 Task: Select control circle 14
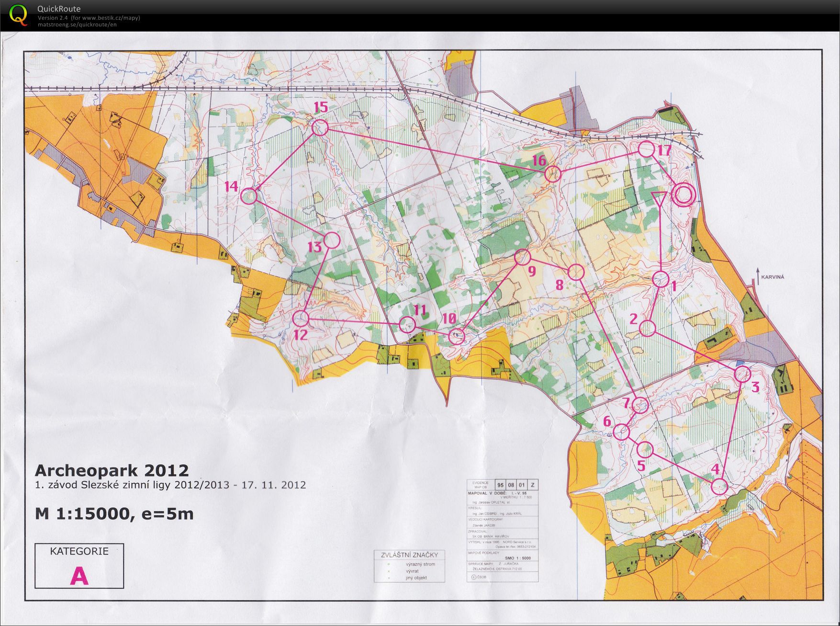click(248, 196)
